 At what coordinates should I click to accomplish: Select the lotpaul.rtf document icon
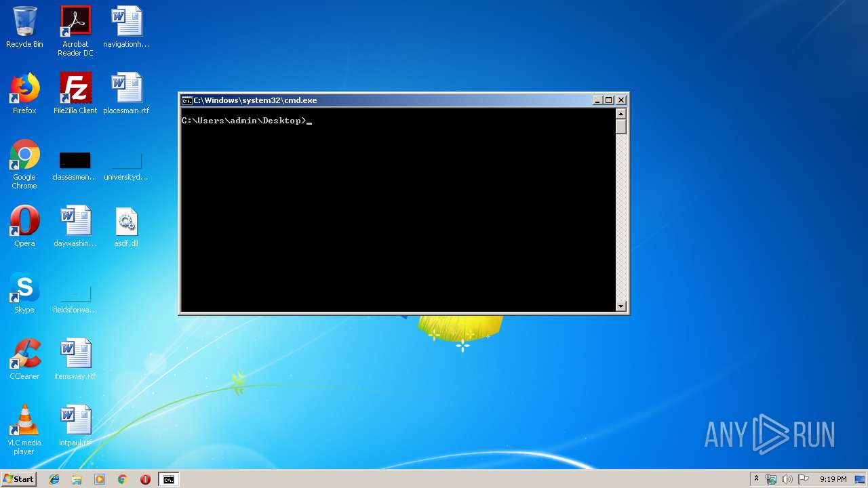pos(75,426)
